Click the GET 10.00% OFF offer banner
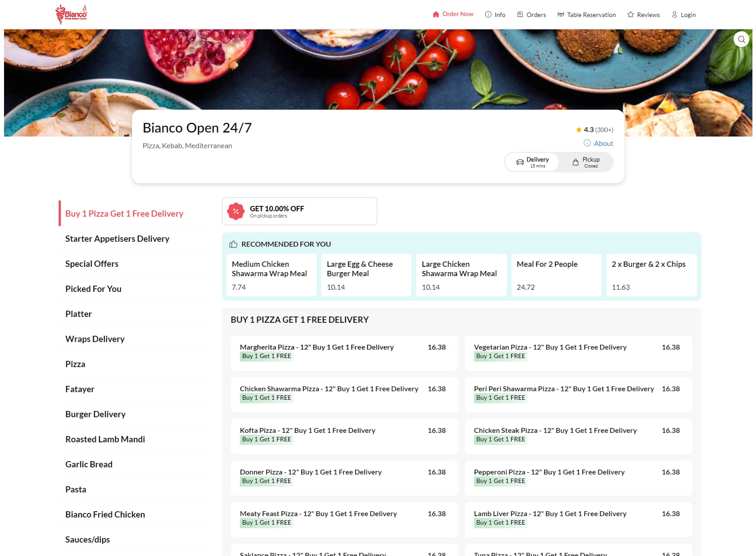This screenshot has height=556, width=756. click(299, 211)
